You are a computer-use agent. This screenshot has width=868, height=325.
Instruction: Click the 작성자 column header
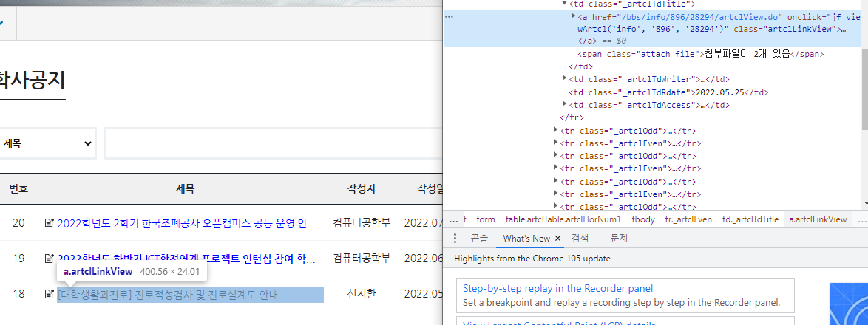coord(362,189)
